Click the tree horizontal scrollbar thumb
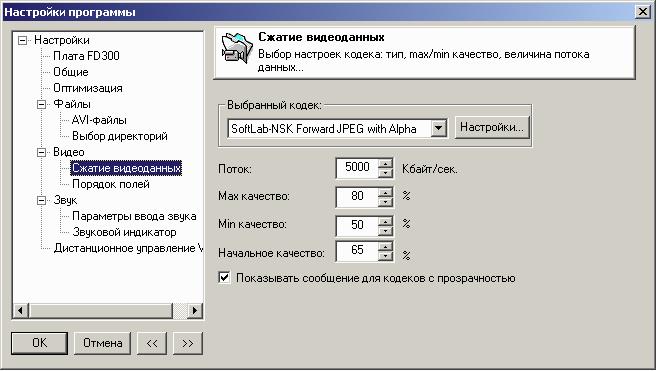This screenshot has width=656, height=371. pyautogui.click(x=100, y=310)
